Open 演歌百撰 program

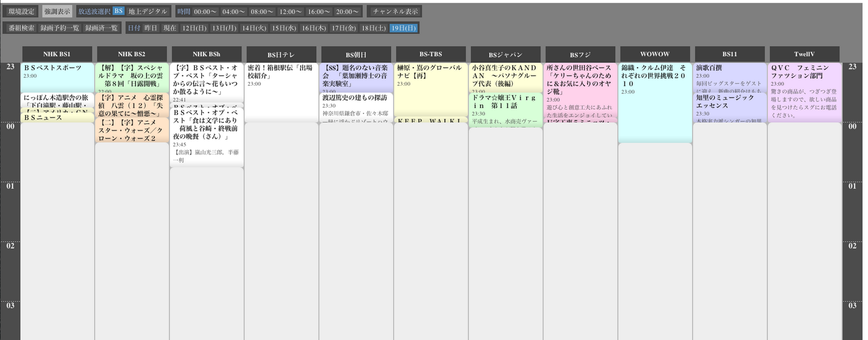[x=730, y=78]
